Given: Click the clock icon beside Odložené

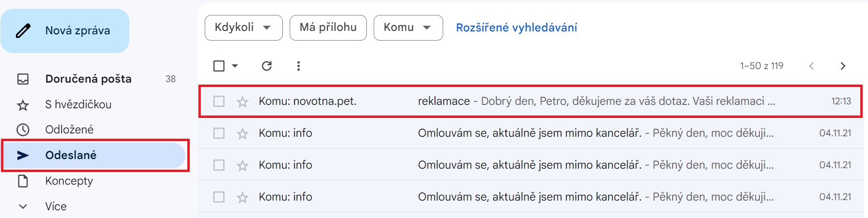Looking at the screenshot, I should (23, 130).
